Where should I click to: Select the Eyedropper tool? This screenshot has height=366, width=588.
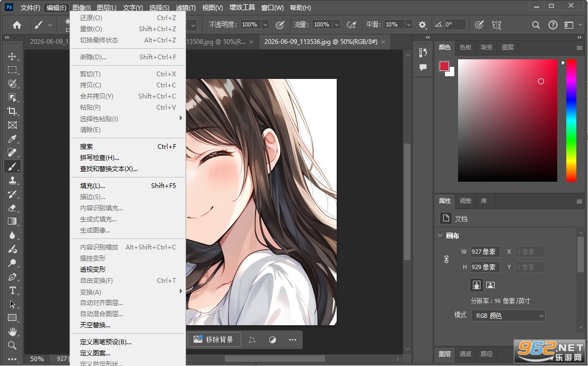click(12, 139)
